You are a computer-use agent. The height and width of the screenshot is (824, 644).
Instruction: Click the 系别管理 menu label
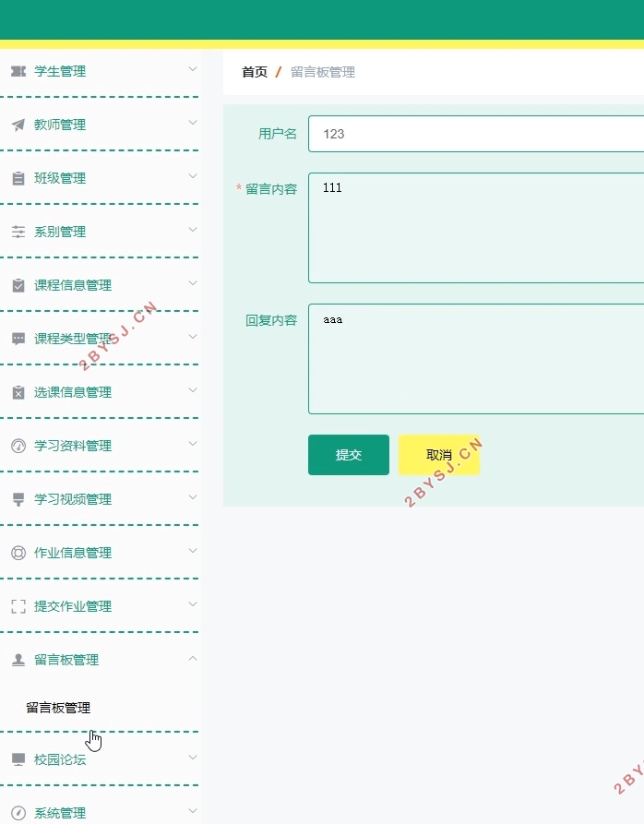click(60, 232)
